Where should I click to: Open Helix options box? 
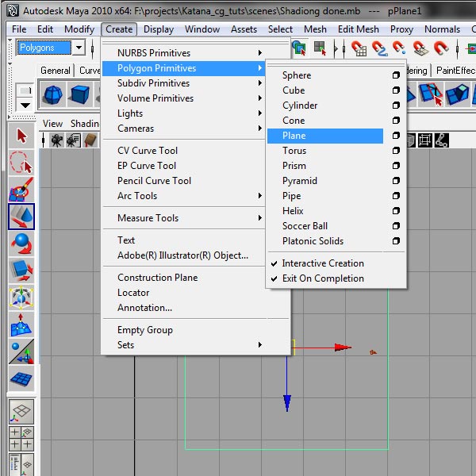click(x=396, y=211)
